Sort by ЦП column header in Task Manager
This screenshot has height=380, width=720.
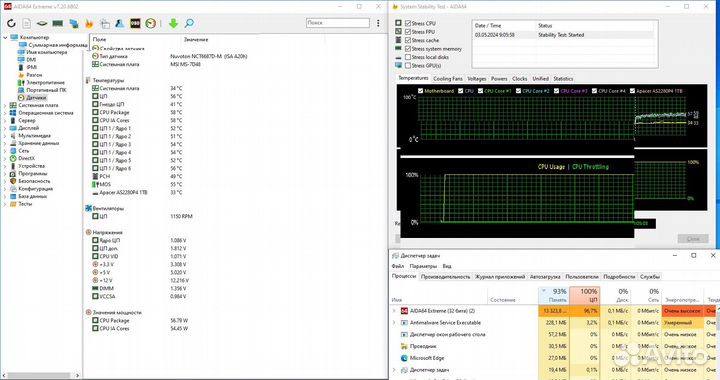tap(585, 296)
